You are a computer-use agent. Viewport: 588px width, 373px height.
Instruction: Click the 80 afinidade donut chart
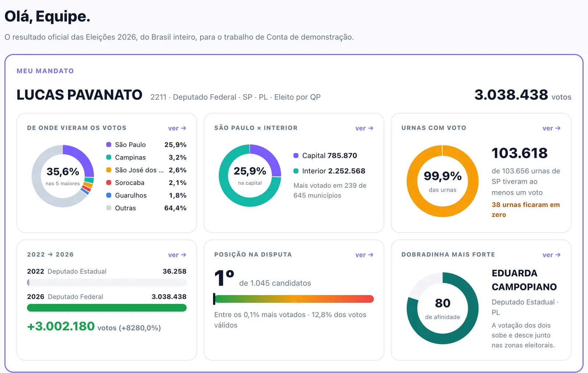[442, 308]
